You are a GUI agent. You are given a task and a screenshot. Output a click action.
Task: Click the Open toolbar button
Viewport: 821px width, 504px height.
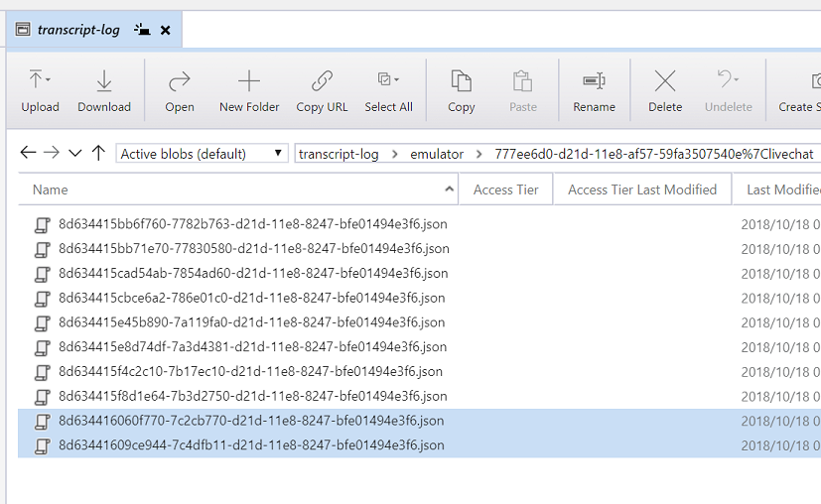[180, 91]
